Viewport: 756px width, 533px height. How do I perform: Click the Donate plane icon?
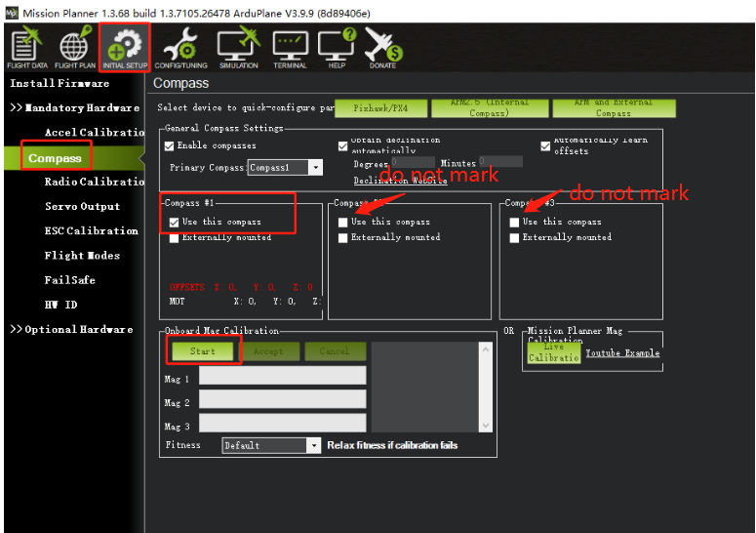(382, 48)
